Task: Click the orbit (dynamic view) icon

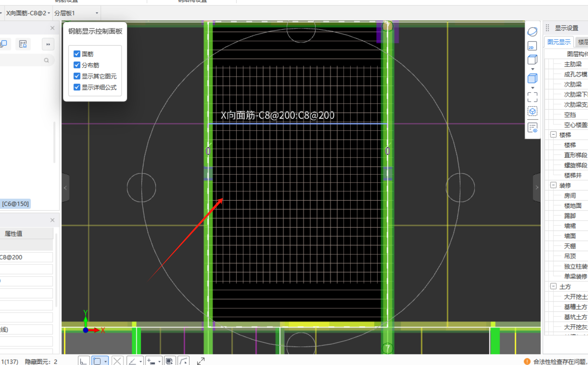Action: pyautogui.click(x=532, y=32)
